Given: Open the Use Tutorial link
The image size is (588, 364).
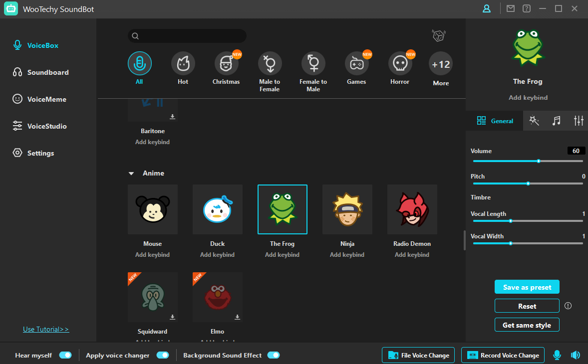Looking at the screenshot, I should tap(46, 329).
